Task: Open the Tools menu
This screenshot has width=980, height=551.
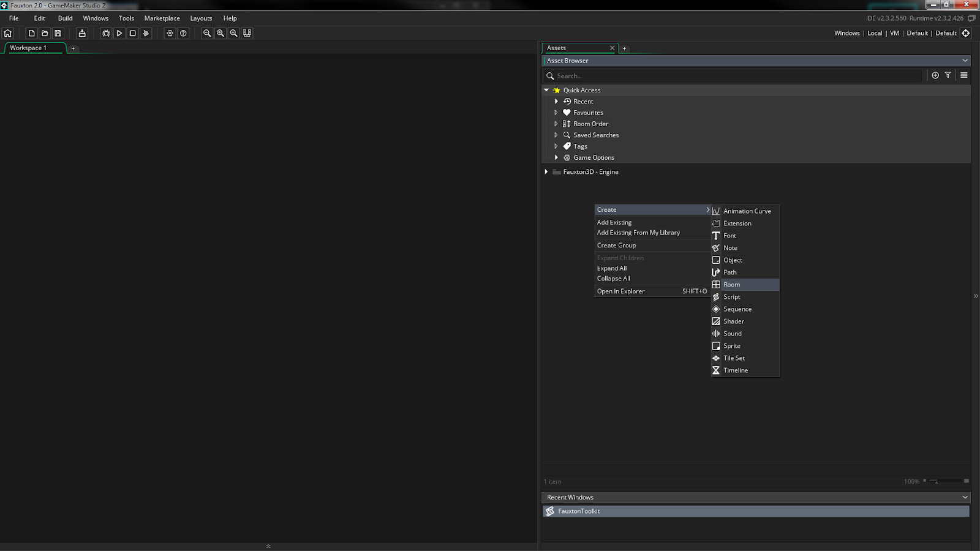Action: tap(126, 18)
